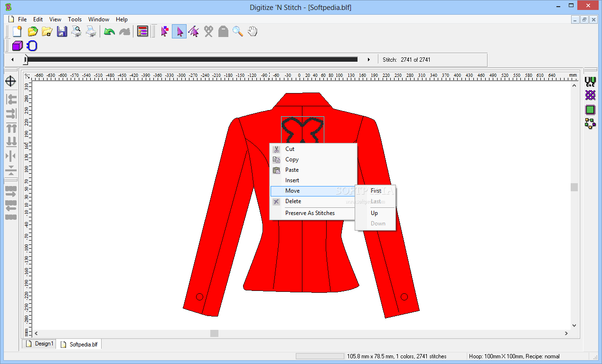Click the crosshair center-design icon
The image size is (602, 364).
10,81
